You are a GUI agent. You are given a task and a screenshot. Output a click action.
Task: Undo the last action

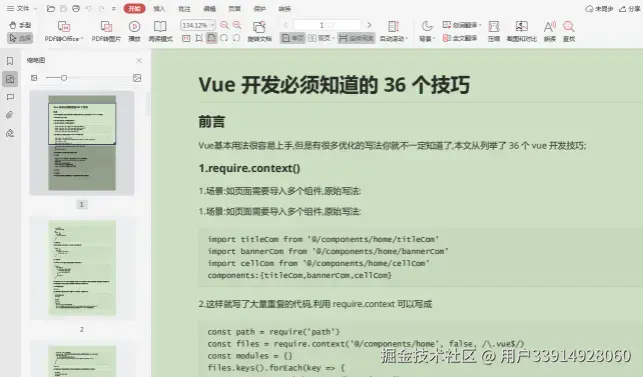[x=88, y=9]
